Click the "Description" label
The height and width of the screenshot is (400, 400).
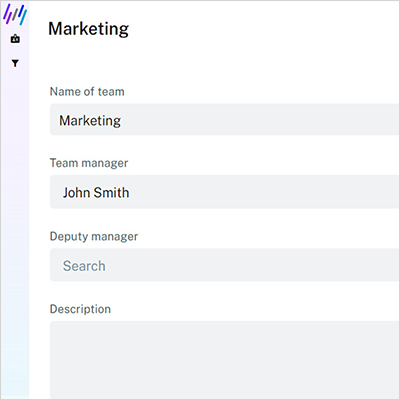80,309
